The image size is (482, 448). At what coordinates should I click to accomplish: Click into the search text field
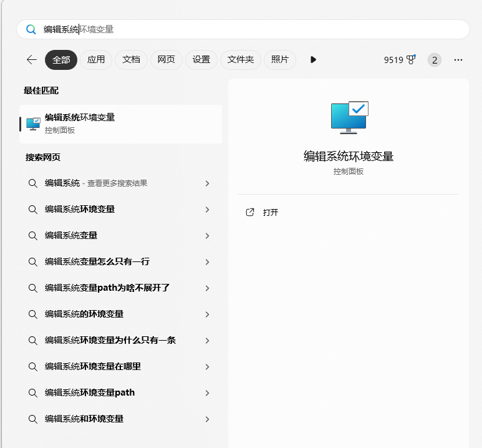tap(249, 29)
